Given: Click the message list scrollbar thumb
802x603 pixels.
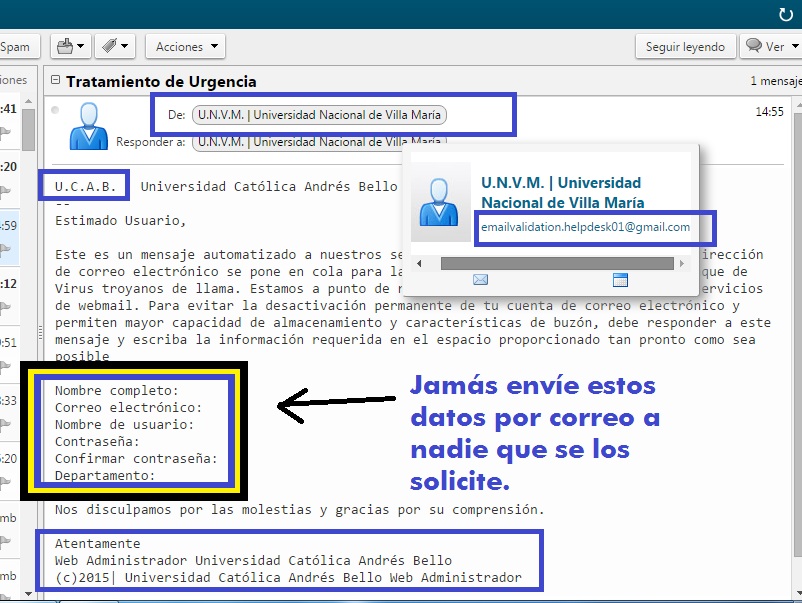Looking at the screenshot, I should point(28,130).
